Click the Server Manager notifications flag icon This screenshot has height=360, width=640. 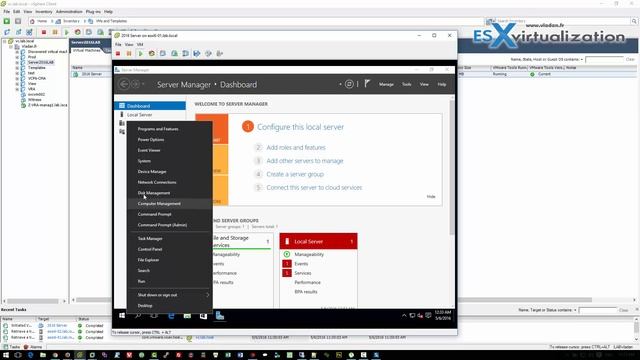point(367,84)
